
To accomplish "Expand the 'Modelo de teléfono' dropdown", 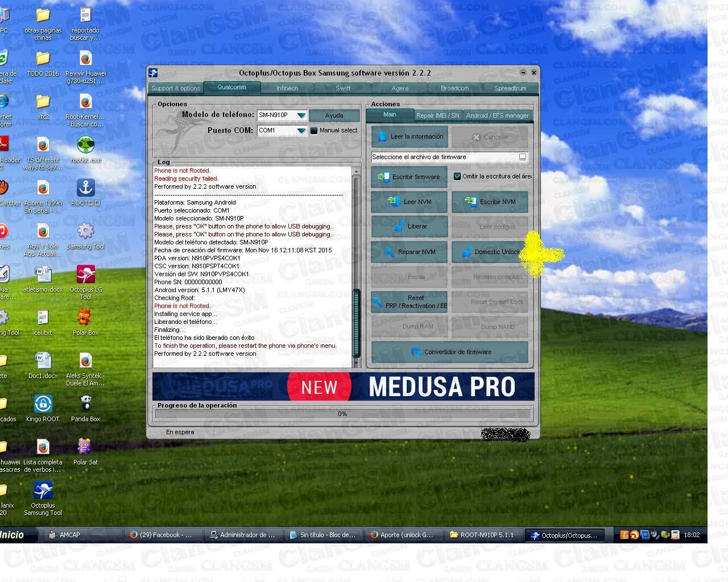I will (x=301, y=115).
